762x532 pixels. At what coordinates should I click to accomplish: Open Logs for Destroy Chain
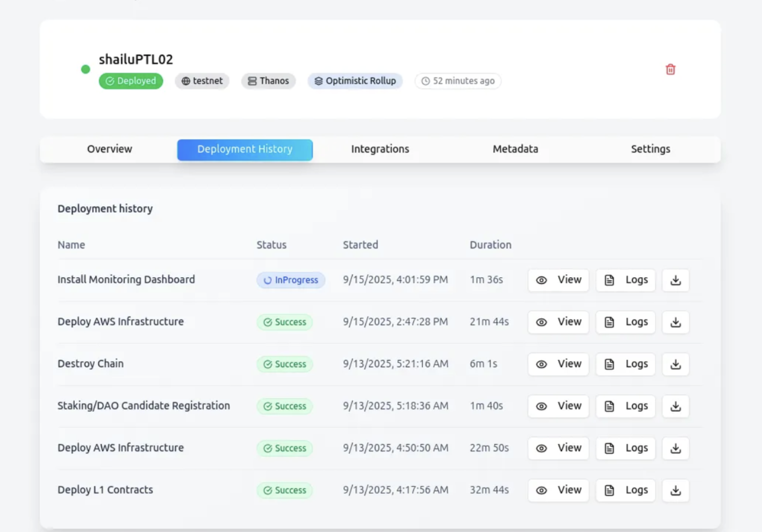tap(625, 364)
